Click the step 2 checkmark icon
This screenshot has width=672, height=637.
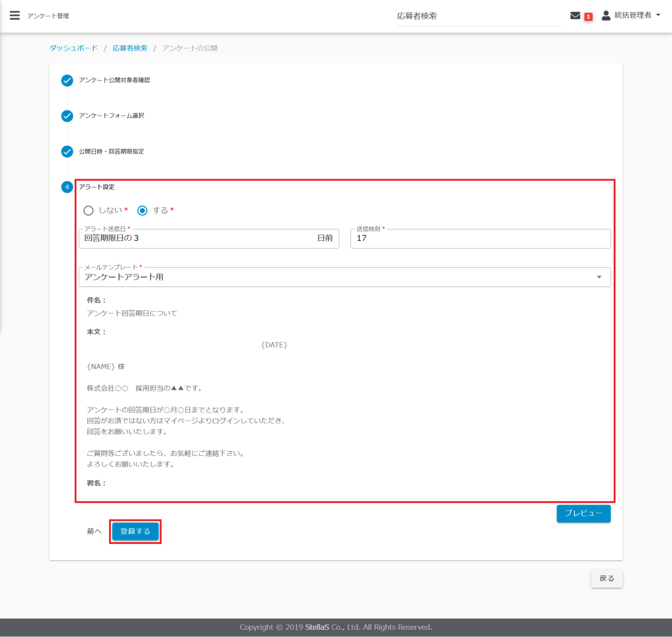pyautogui.click(x=67, y=116)
